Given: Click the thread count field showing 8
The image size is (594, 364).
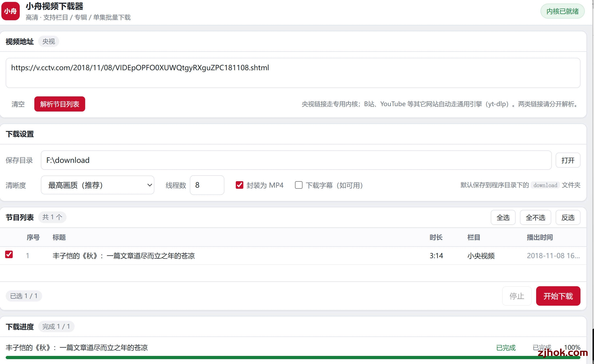Looking at the screenshot, I should (207, 185).
